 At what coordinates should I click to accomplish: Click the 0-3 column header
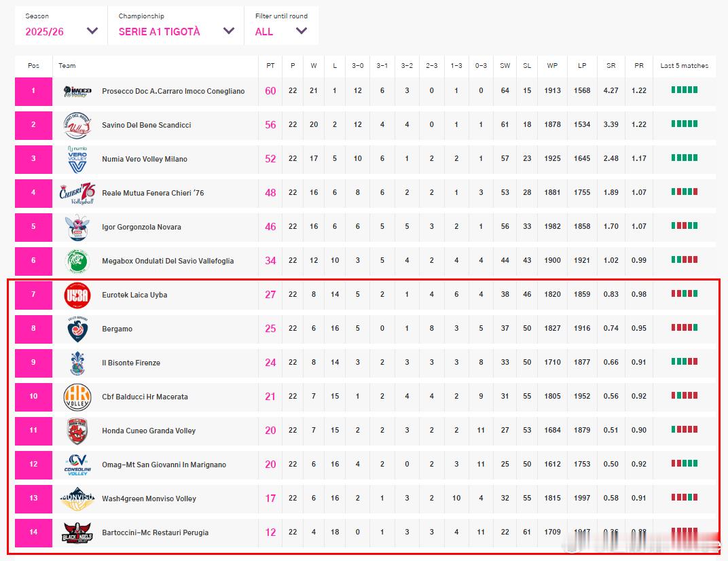pos(481,65)
